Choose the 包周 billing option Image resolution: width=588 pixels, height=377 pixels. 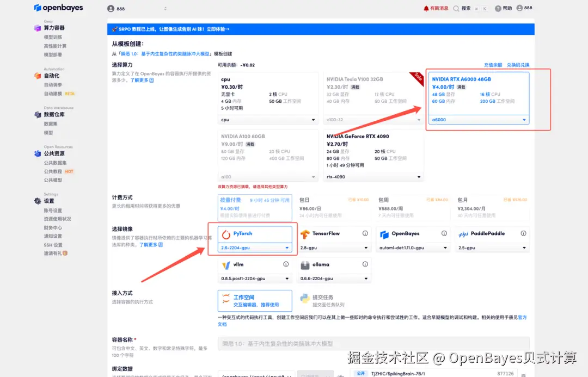coord(413,208)
